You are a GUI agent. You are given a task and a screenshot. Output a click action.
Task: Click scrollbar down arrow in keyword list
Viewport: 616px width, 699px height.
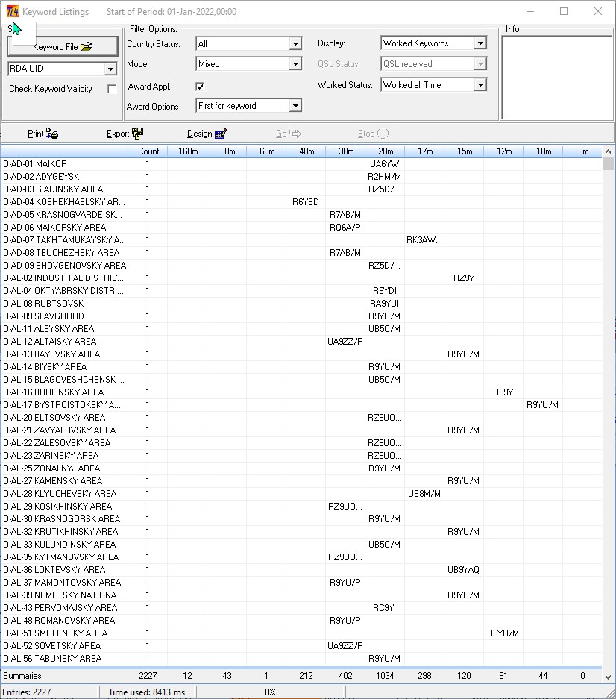pos(608,677)
